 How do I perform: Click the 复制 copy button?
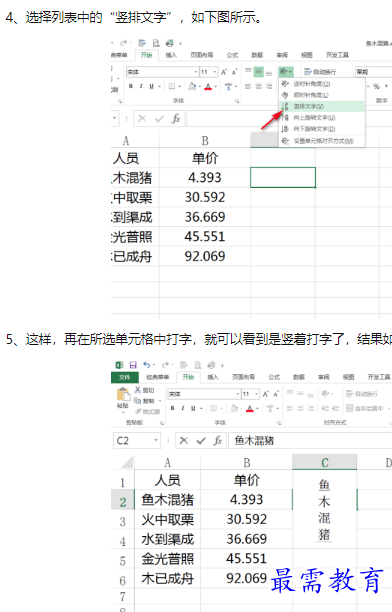click(144, 400)
